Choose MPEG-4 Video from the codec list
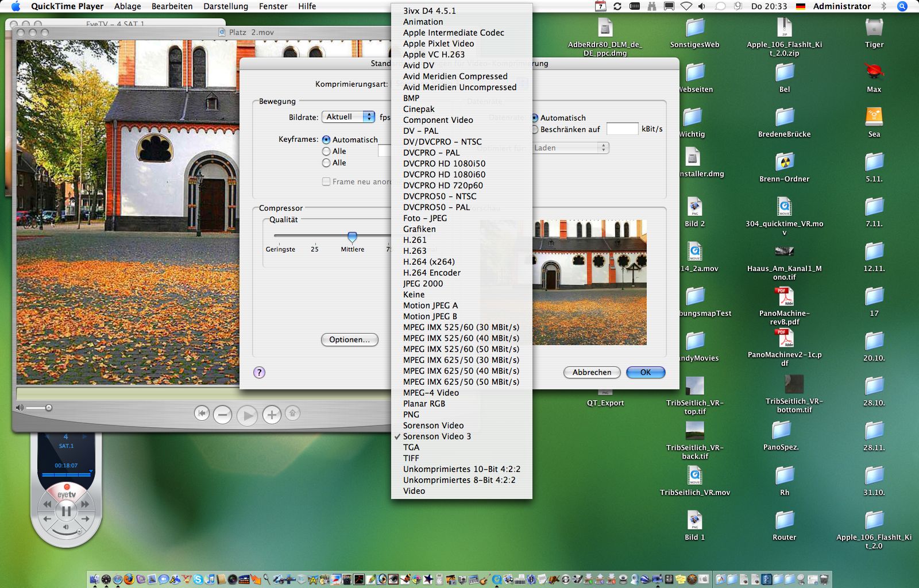Screen dimensions: 919x588 click(x=431, y=393)
